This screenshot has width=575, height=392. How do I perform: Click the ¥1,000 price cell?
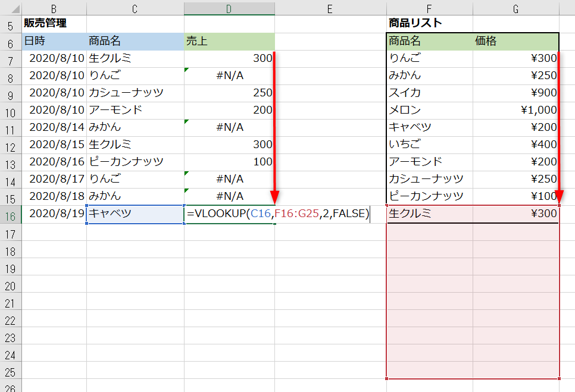(516, 110)
